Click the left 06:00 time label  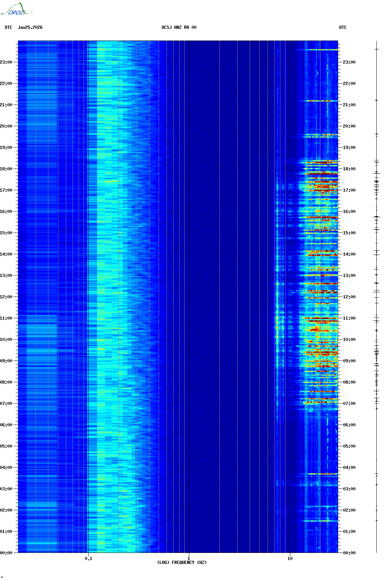click(x=6, y=425)
